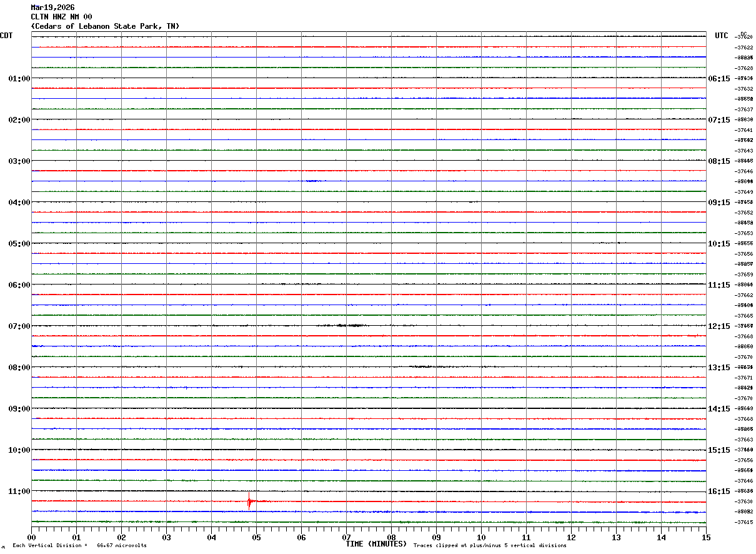Click the 14:15 UTC time label
Image resolution: width=756 pixels, height=554 pixels.
coord(719,409)
